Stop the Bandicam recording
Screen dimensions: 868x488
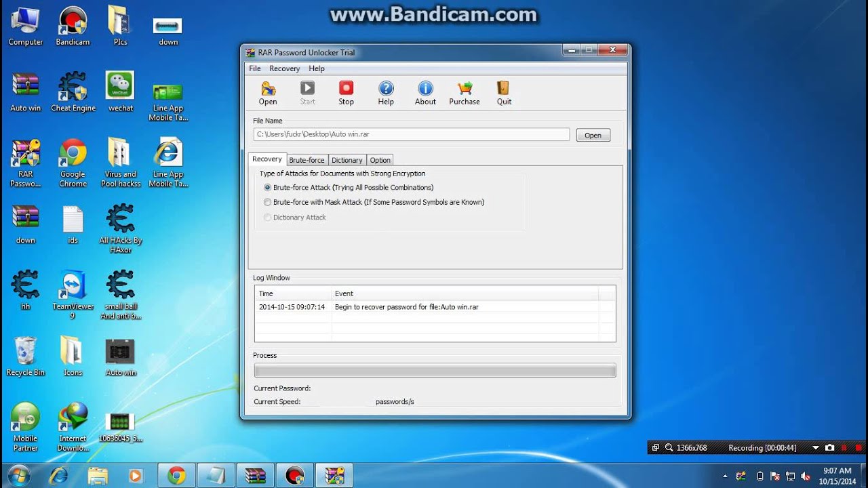pyautogui.click(x=859, y=447)
